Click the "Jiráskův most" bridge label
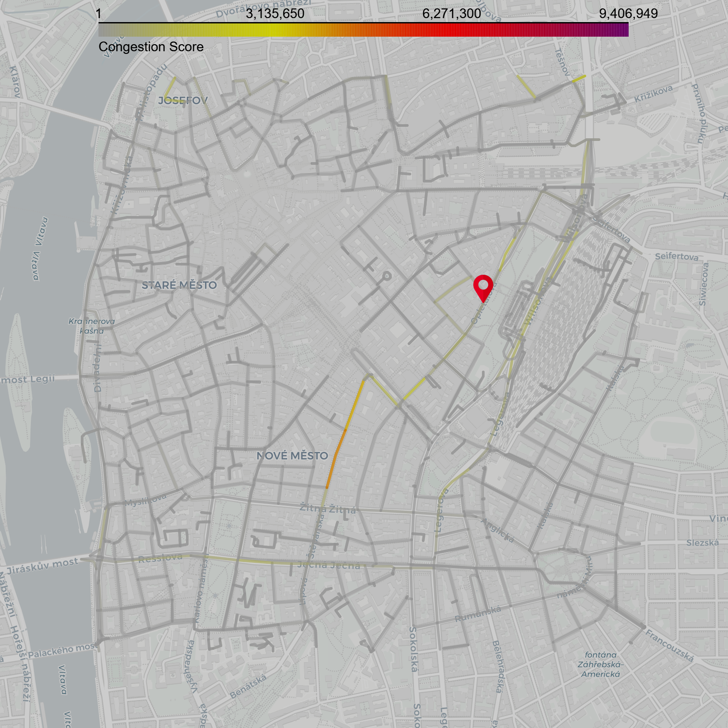The image size is (728, 728). click(43, 565)
